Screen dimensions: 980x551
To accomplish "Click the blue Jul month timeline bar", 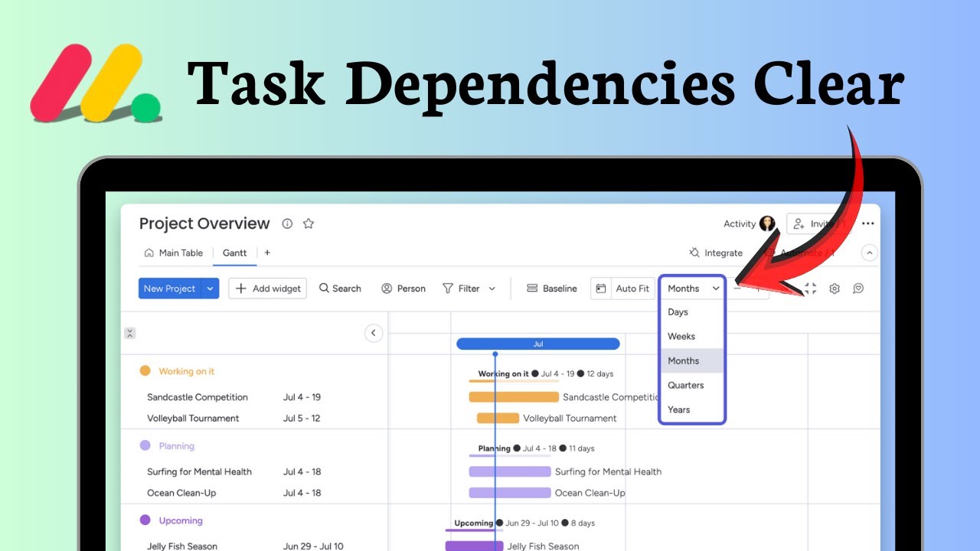I will [x=538, y=344].
